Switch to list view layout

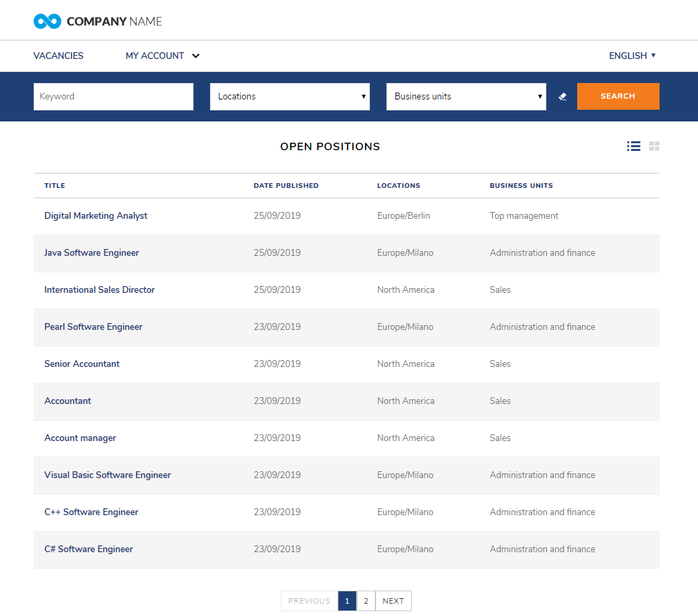click(x=633, y=146)
